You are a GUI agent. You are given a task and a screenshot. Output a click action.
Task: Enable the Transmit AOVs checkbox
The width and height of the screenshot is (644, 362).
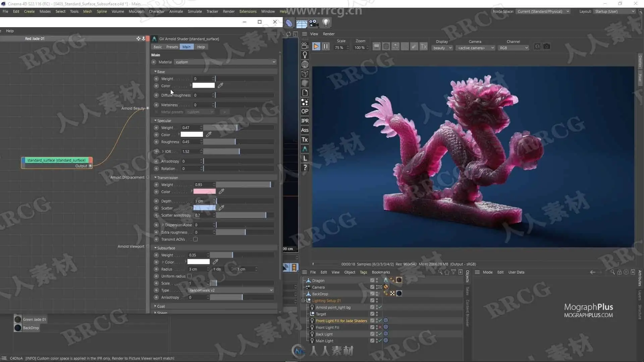tap(195, 239)
